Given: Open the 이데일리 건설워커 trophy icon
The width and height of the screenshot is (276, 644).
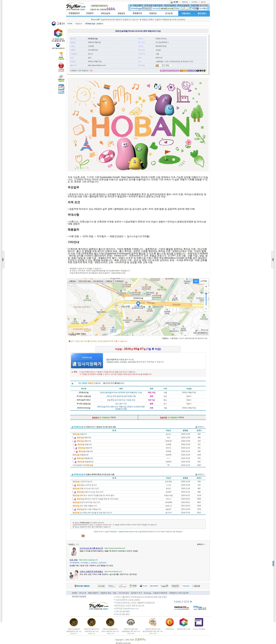Looking at the screenshot, I should coord(61,56).
